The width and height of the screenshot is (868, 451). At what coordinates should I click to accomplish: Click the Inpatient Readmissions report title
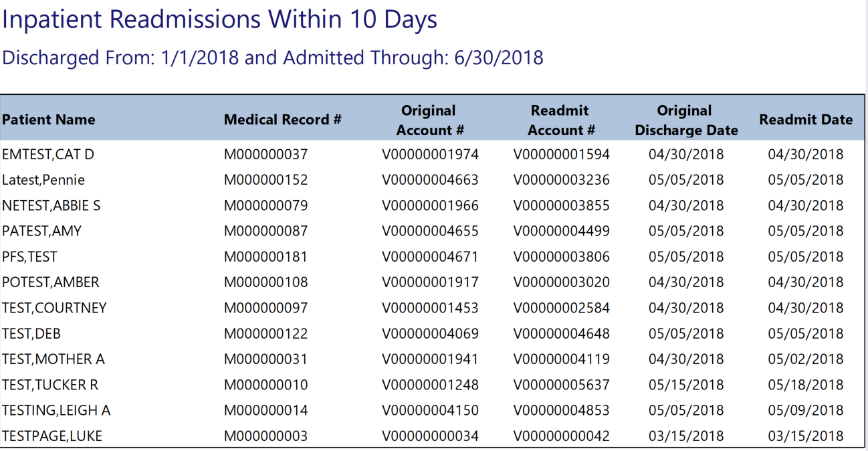(220, 19)
